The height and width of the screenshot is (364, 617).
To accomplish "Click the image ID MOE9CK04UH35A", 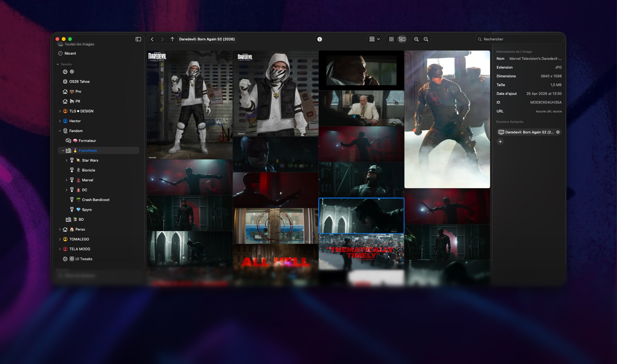I will coord(546,102).
